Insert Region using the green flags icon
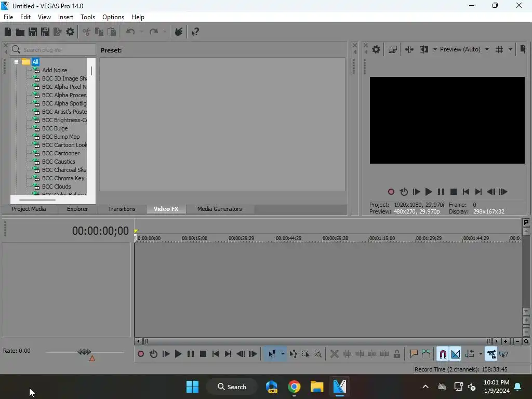Viewport: 532px width, 399px height. click(x=426, y=354)
